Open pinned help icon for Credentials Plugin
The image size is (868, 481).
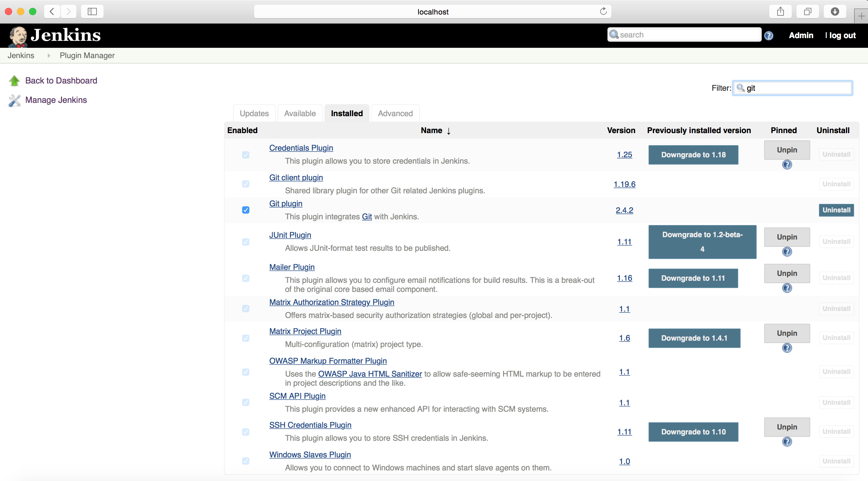tap(787, 165)
